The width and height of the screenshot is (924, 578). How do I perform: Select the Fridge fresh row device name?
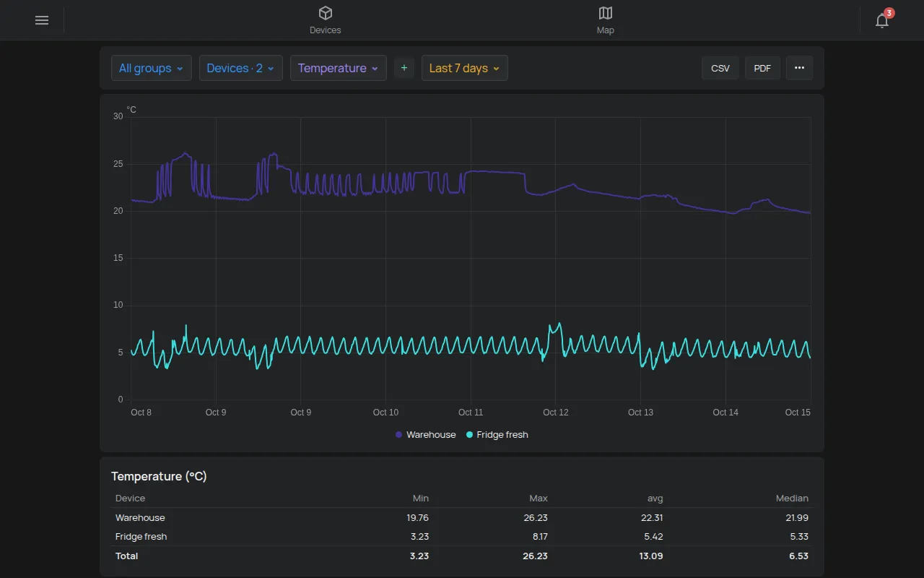(141, 537)
